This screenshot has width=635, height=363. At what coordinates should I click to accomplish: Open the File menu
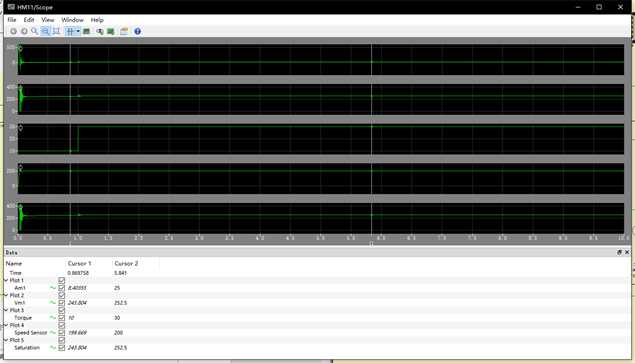tap(12, 19)
